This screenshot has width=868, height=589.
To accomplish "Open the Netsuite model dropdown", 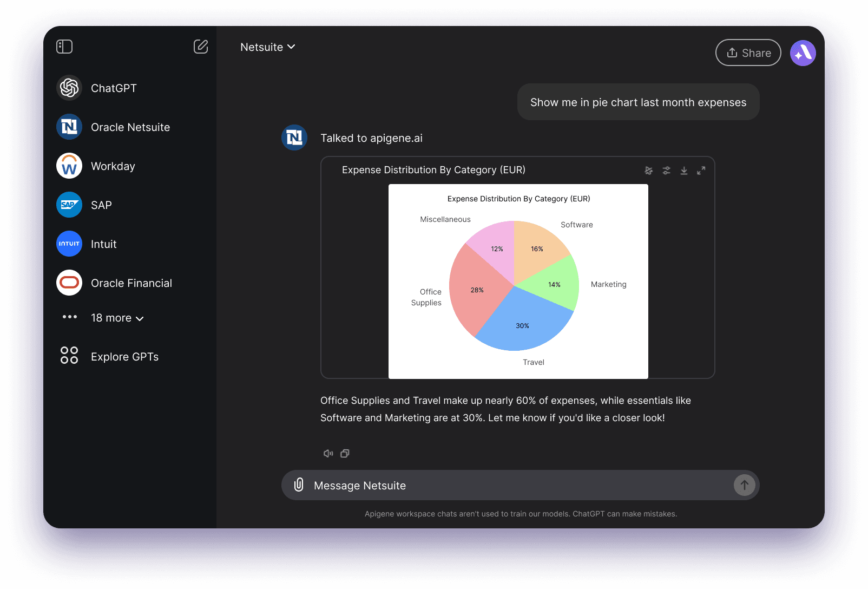I will (x=268, y=47).
